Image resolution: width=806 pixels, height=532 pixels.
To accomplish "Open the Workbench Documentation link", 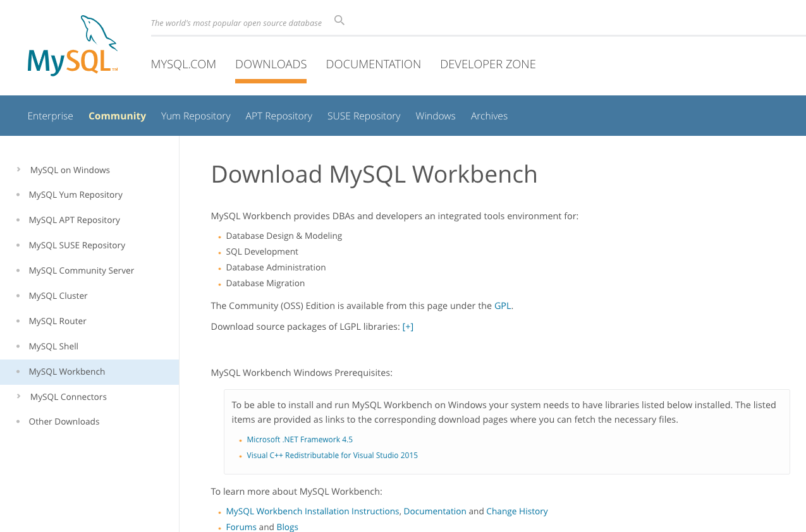I will 435,511.
